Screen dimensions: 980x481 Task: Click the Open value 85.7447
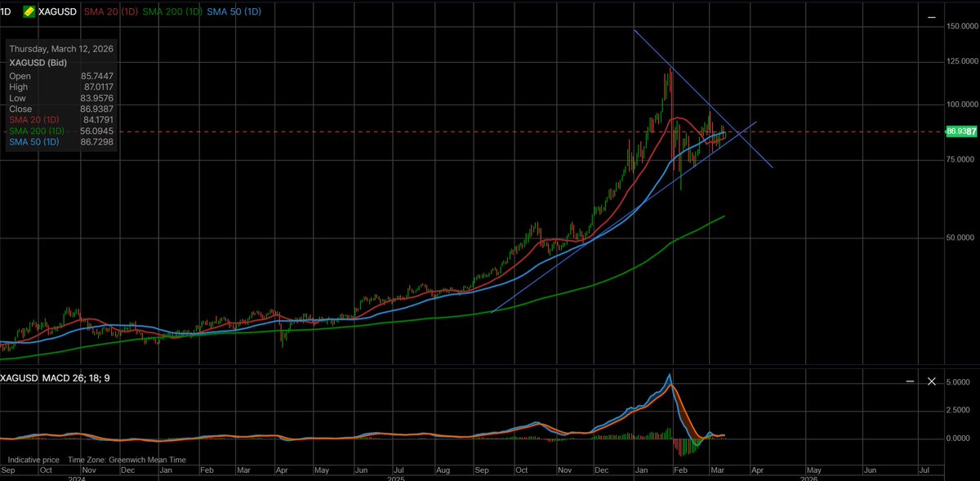pos(96,76)
